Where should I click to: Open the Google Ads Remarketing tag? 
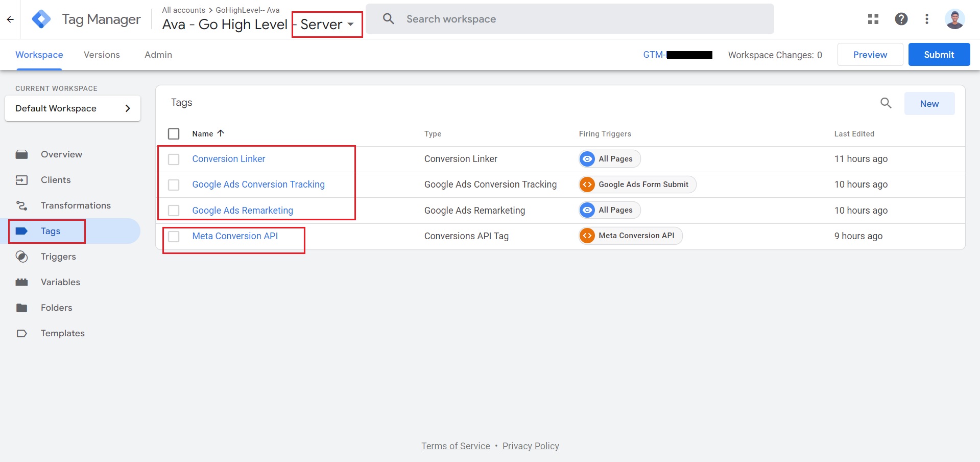pyautogui.click(x=243, y=211)
